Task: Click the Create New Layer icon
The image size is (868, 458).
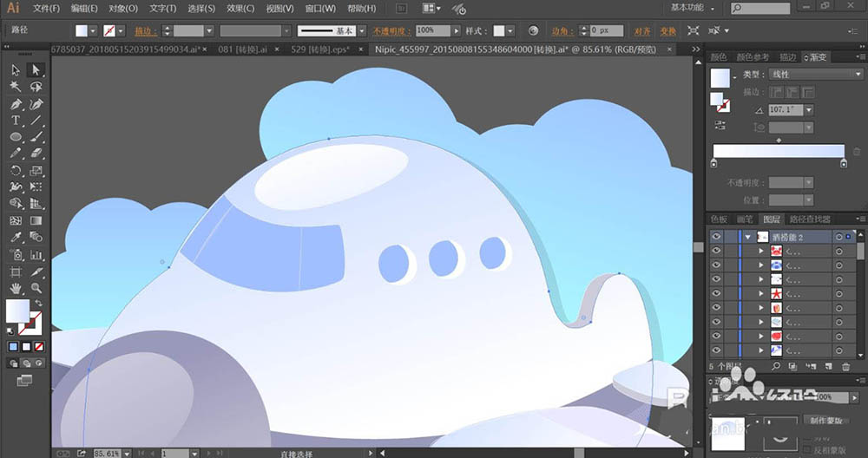Action: tap(828, 366)
